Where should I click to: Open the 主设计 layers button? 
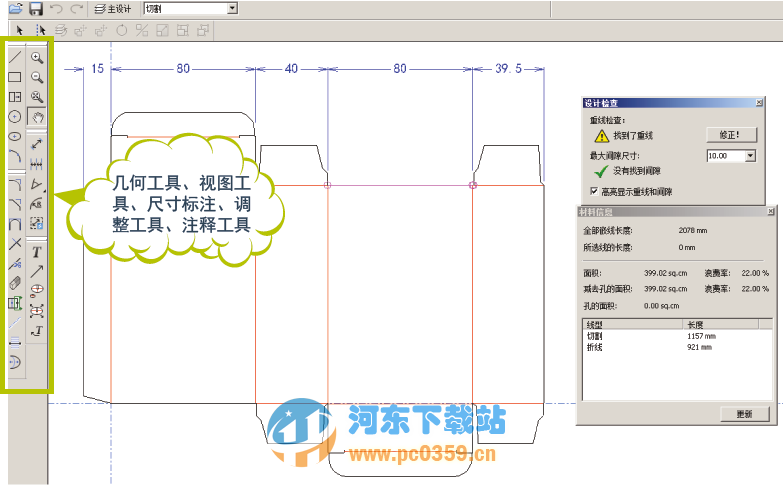pos(113,9)
